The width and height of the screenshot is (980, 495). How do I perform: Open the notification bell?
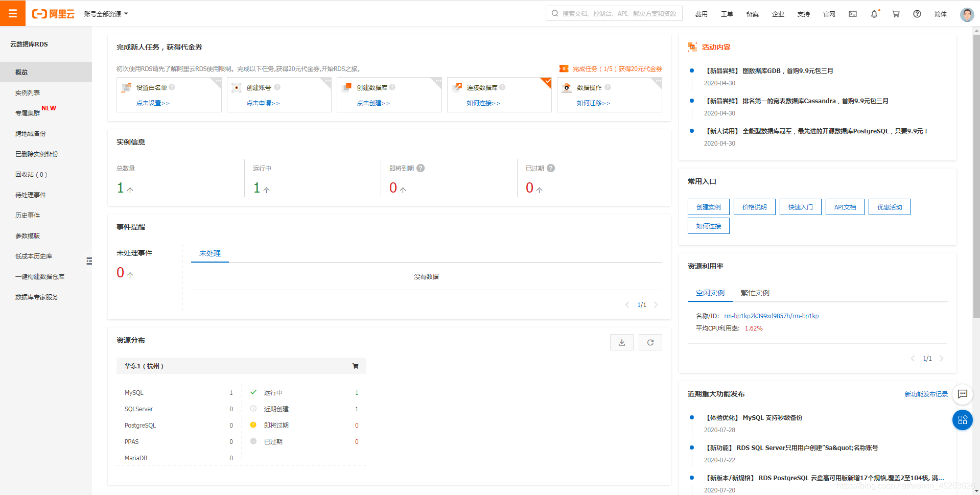874,14
